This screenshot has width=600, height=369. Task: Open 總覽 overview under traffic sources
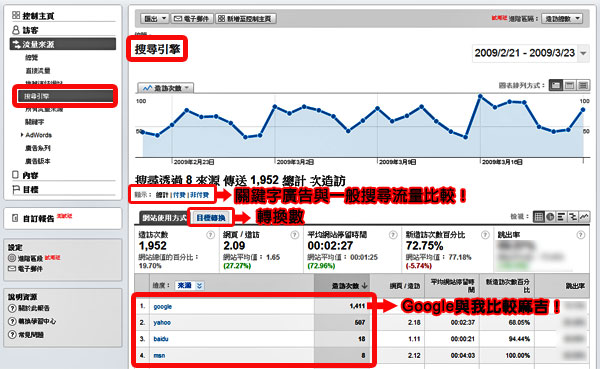32,57
